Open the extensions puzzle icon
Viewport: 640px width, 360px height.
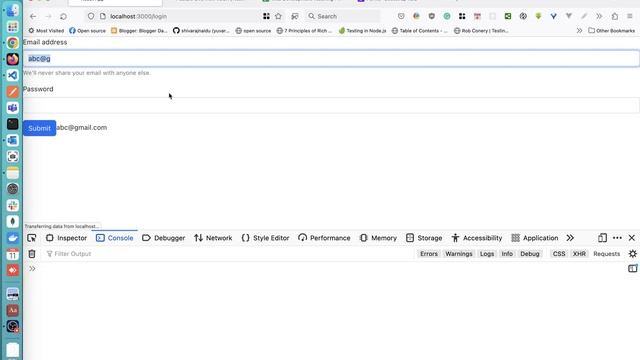click(615, 16)
